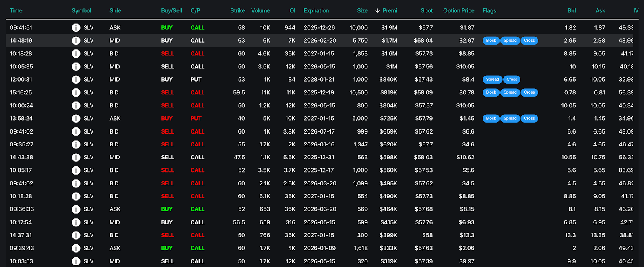Click Block flag in 14:48:19 row
This screenshot has width=644, height=267.
click(491, 41)
